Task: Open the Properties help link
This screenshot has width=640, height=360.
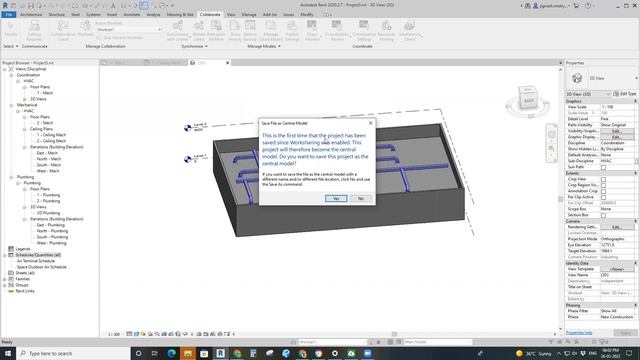Action: (x=579, y=333)
